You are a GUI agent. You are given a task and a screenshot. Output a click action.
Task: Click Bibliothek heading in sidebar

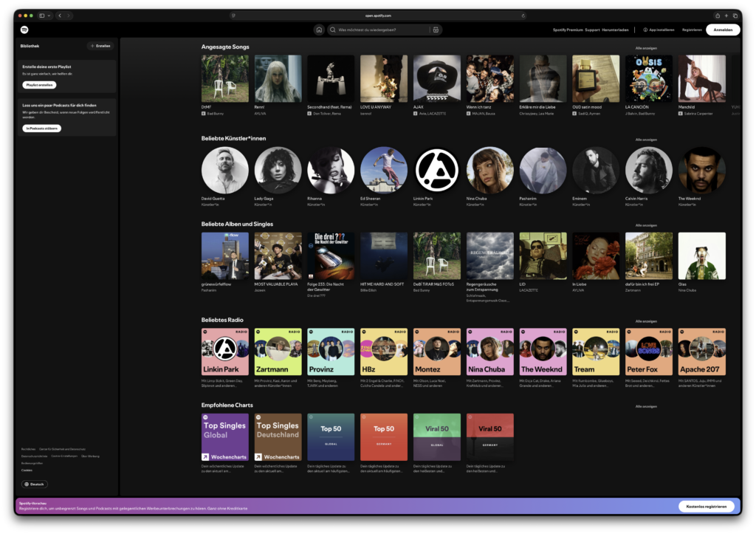[x=30, y=46]
